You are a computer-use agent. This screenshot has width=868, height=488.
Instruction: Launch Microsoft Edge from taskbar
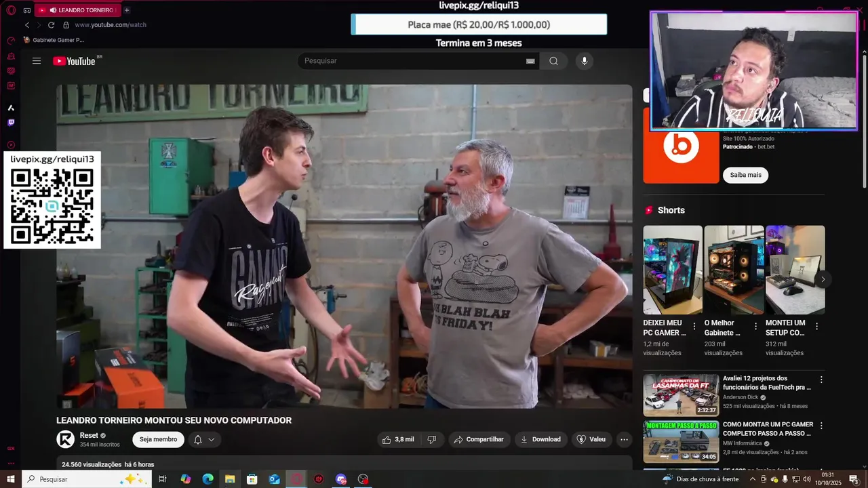click(x=208, y=479)
